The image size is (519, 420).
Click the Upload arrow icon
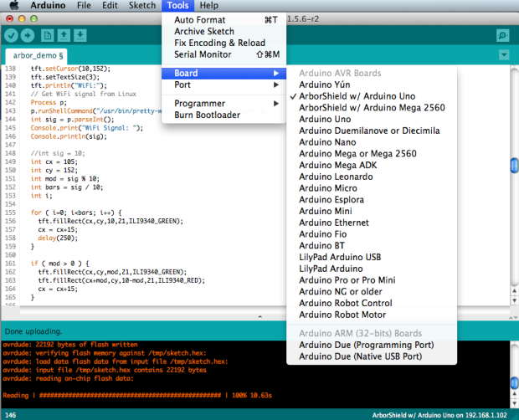28,35
